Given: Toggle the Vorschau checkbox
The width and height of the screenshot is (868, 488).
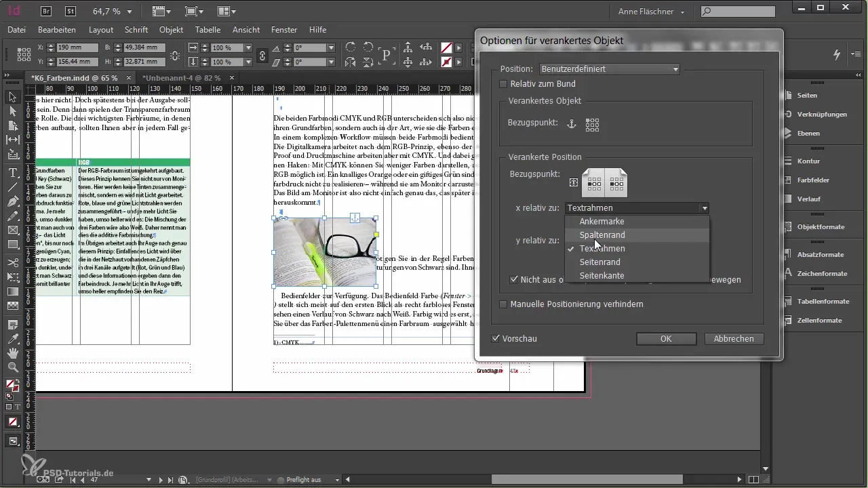Looking at the screenshot, I should pyautogui.click(x=496, y=338).
